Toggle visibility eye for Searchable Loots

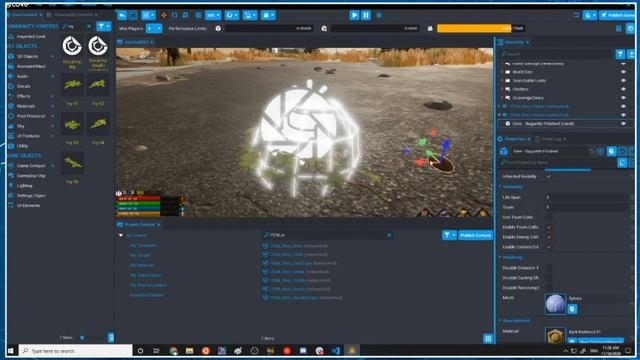623,80
